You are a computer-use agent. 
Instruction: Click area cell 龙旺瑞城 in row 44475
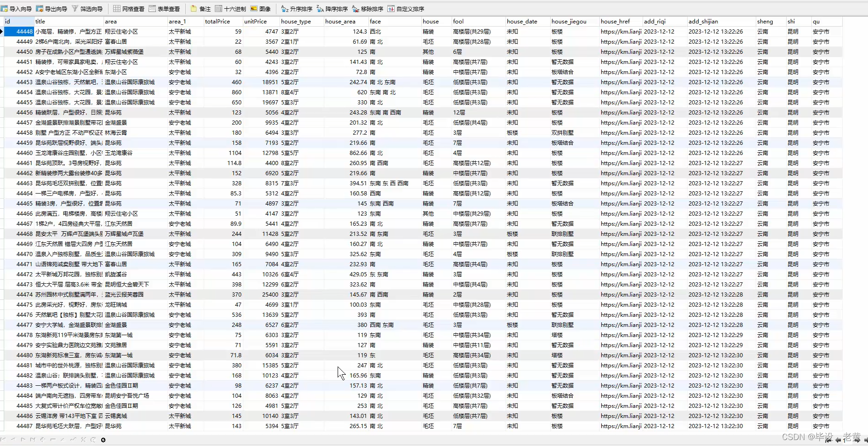point(136,305)
